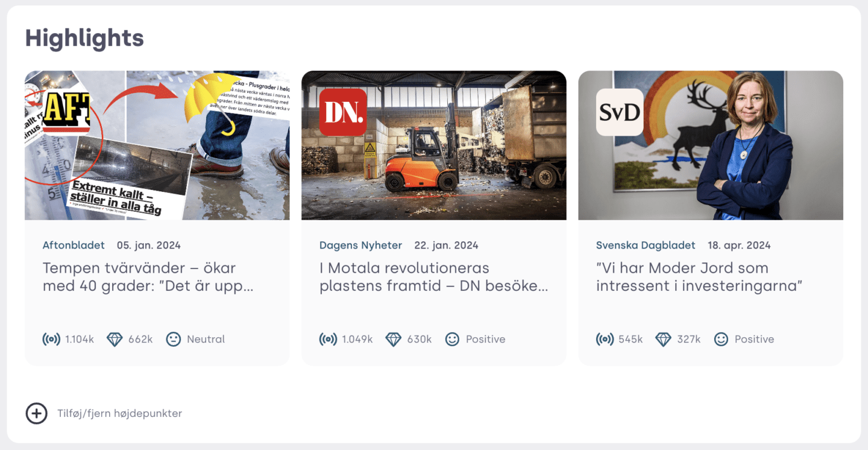This screenshot has width=868, height=450.
Task: Click the diamond icon beside 630k
Action: 393,339
